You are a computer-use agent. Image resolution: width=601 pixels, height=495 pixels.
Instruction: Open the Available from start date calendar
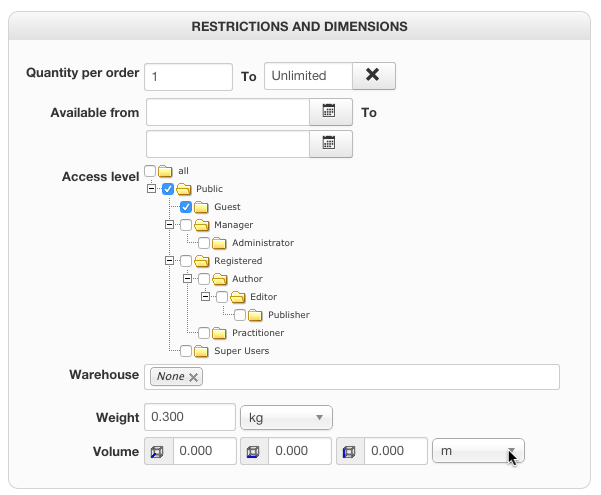tap(330, 112)
